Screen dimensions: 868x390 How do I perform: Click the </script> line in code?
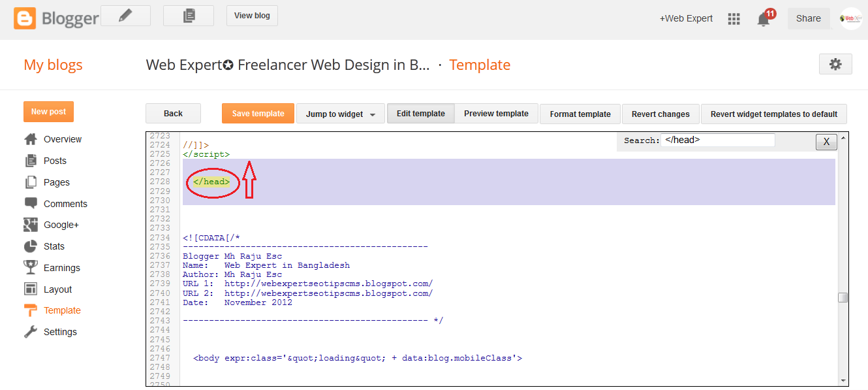206,154
